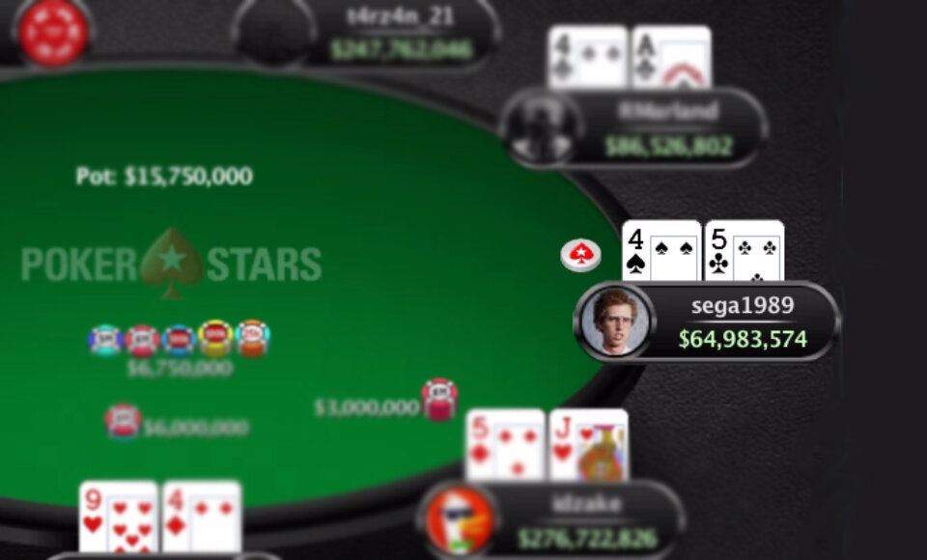This screenshot has height=560, width=927.
Task: Click the pot chip stack of $6,750,000
Action: pyautogui.click(x=180, y=338)
